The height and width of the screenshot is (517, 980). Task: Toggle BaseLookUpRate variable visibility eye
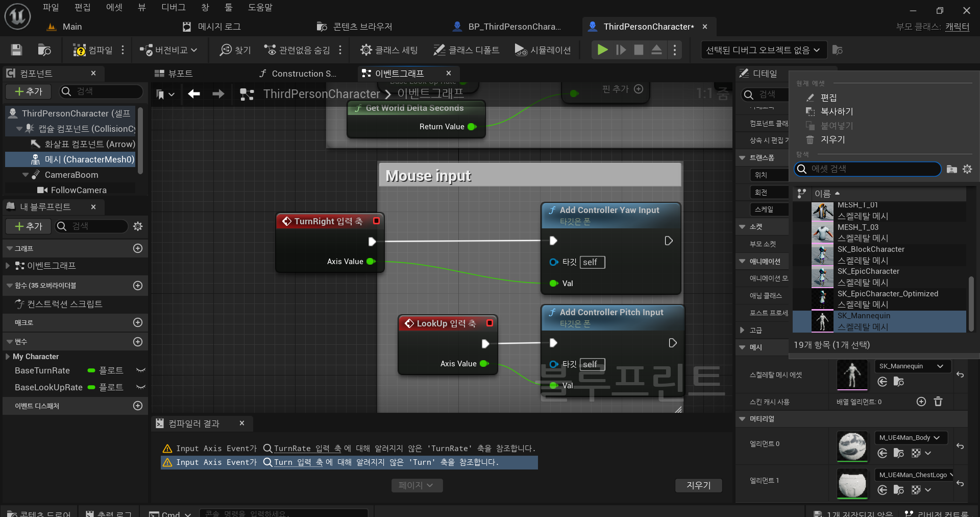[x=141, y=387]
